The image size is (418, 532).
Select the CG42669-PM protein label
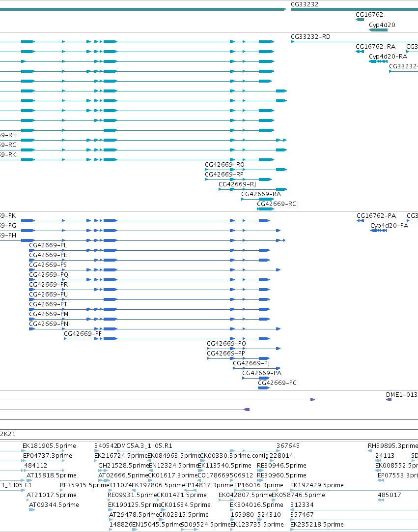pos(49,314)
